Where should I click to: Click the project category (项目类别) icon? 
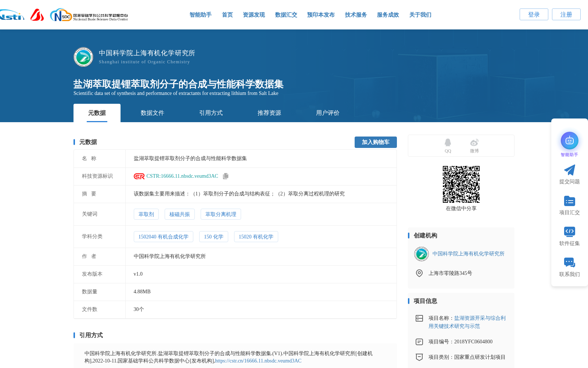tap(419, 357)
